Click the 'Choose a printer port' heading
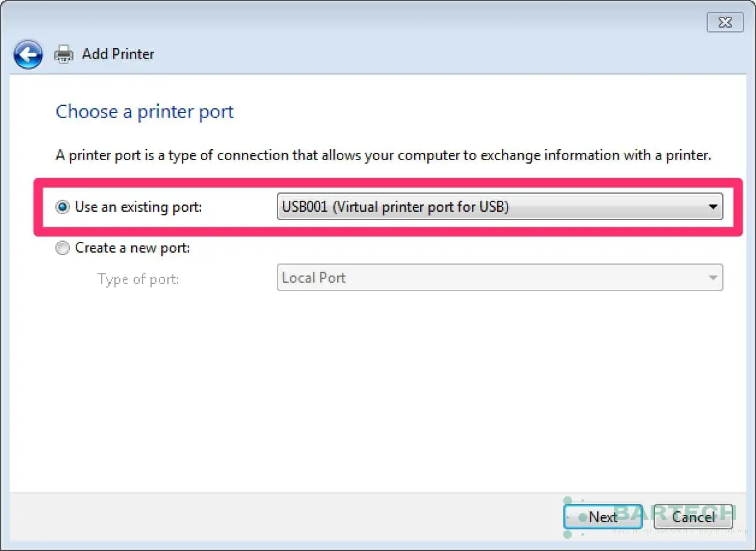 [x=144, y=112]
